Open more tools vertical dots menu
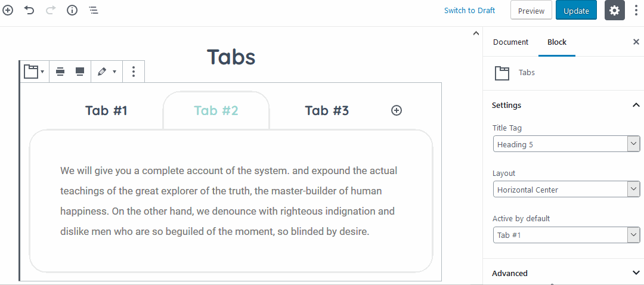Image resolution: width=644 pixels, height=285 pixels. point(636,11)
